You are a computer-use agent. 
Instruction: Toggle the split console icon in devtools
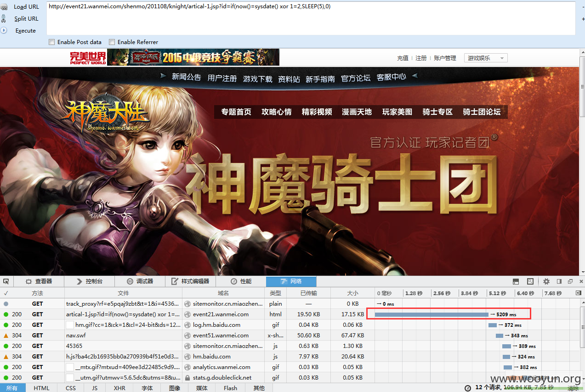[516, 281]
